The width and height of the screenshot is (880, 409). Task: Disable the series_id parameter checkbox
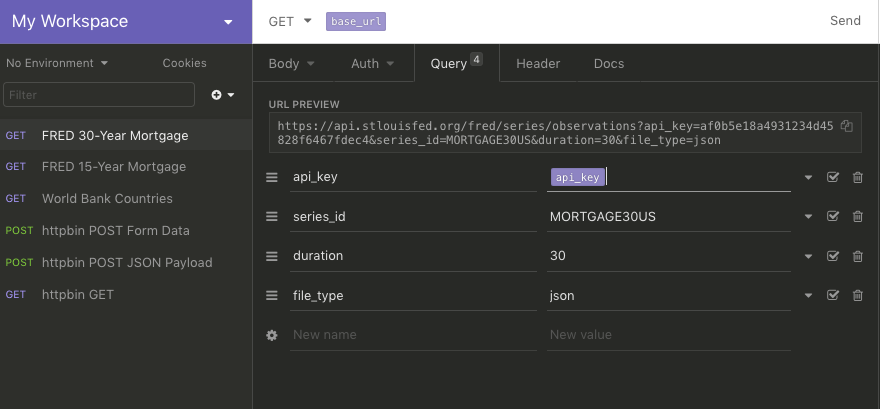pos(833,216)
